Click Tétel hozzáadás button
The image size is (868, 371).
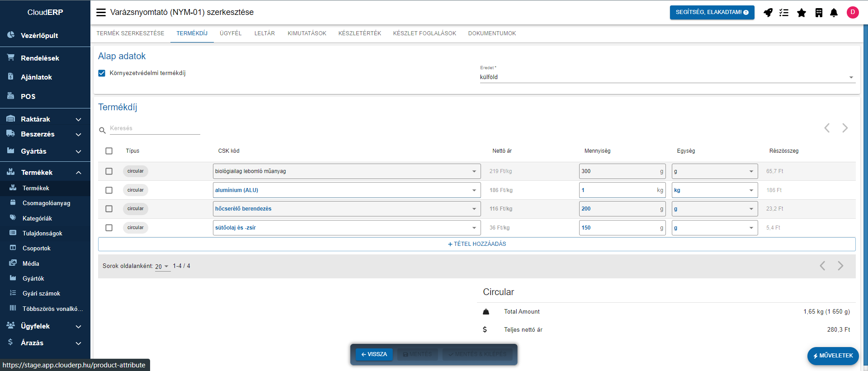coord(476,244)
